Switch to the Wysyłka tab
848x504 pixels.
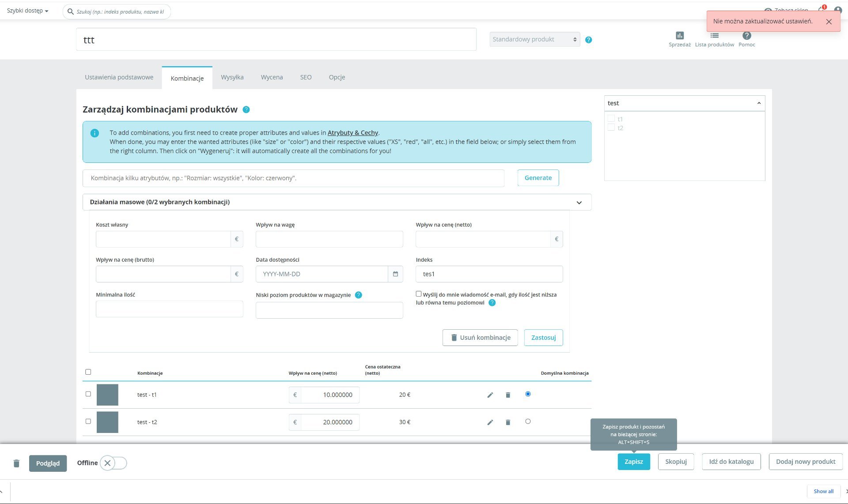pyautogui.click(x=232, y=77)
